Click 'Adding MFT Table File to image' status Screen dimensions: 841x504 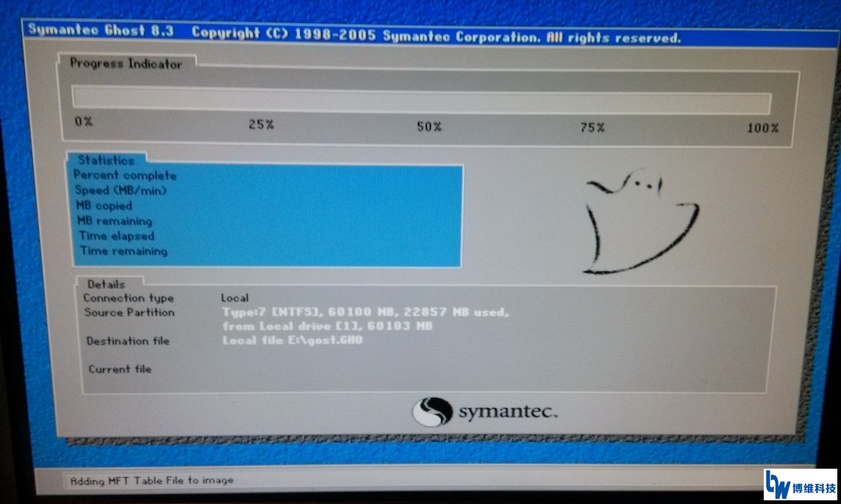(152, 480)
